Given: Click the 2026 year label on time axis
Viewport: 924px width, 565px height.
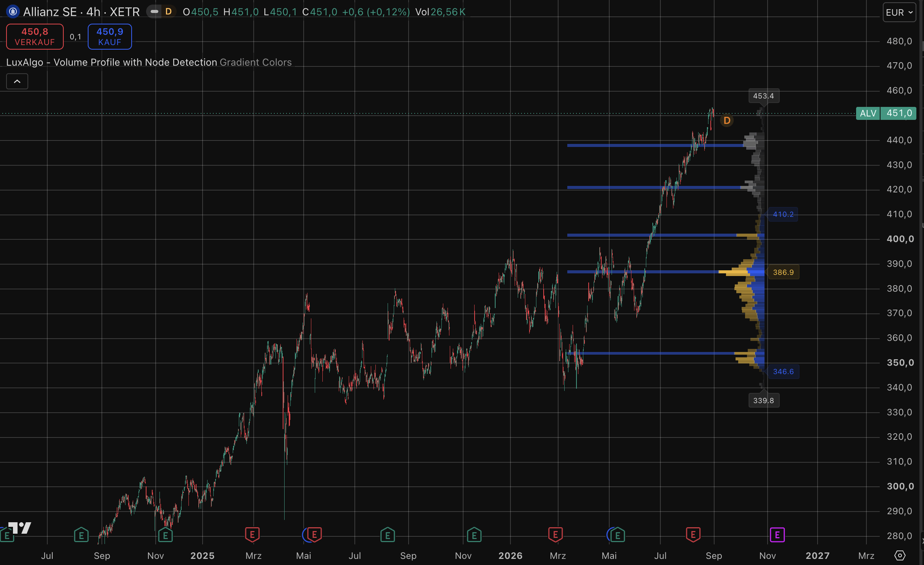Looking at the screenshot, I should tap(510, 556).
